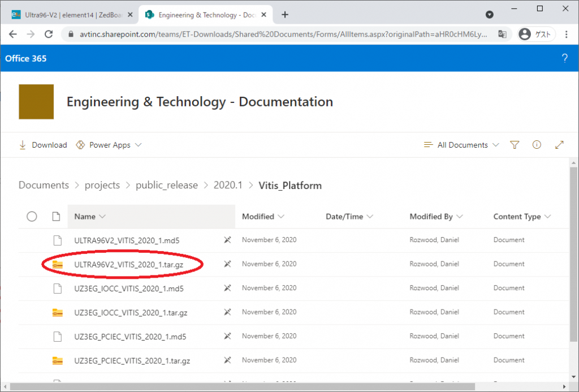Click the brown site logo square
579x392 pixels.
pyautogui.click(x=36, y=102)
